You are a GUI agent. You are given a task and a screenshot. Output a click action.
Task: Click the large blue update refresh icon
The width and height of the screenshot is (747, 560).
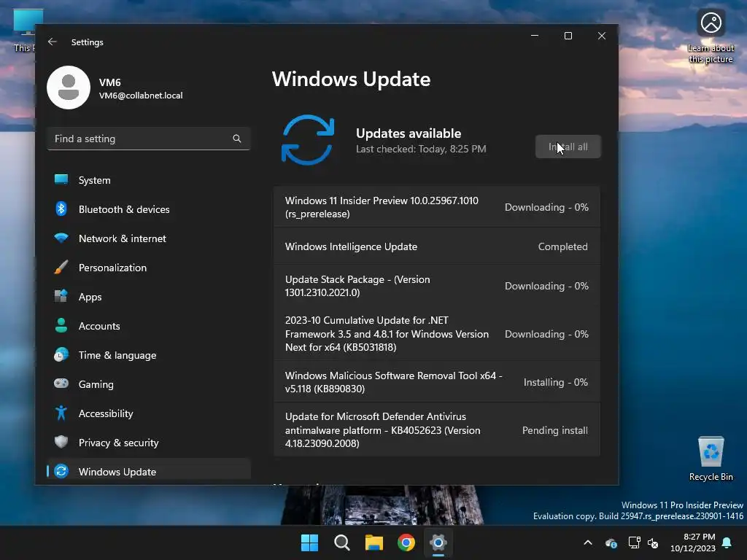click(308, 140)
